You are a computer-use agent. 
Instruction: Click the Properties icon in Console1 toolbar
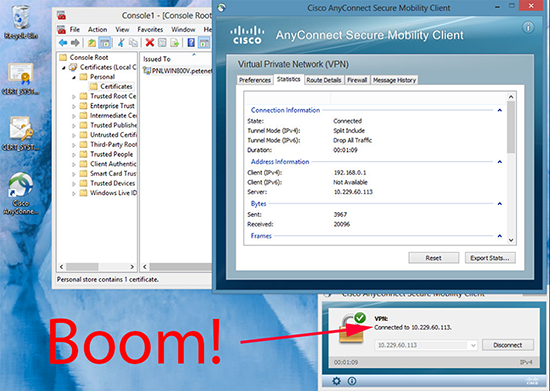click(162, 43)
